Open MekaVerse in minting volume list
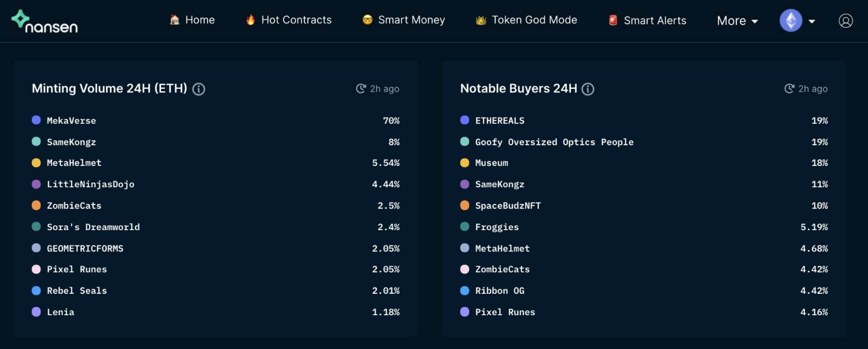 72,121
